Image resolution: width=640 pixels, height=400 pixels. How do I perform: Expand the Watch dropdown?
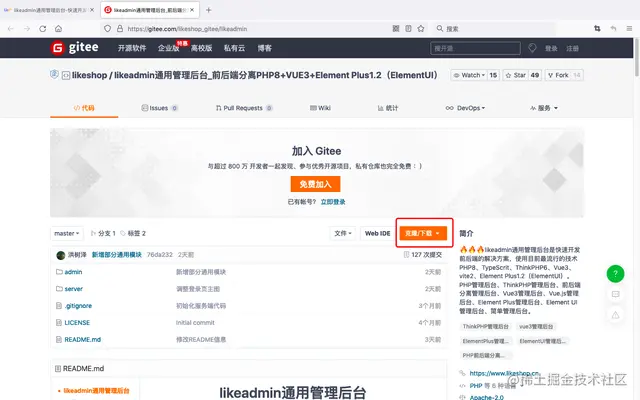pos(469,75)
